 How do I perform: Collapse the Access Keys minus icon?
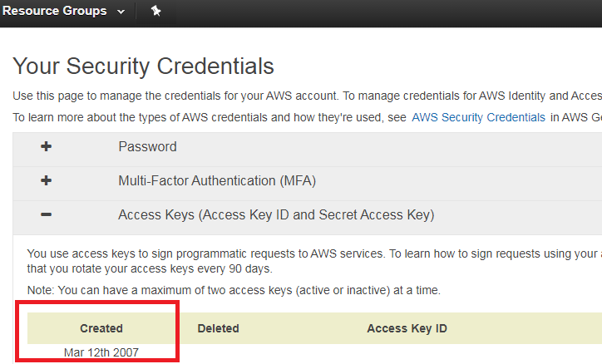(x=46, y=214)
